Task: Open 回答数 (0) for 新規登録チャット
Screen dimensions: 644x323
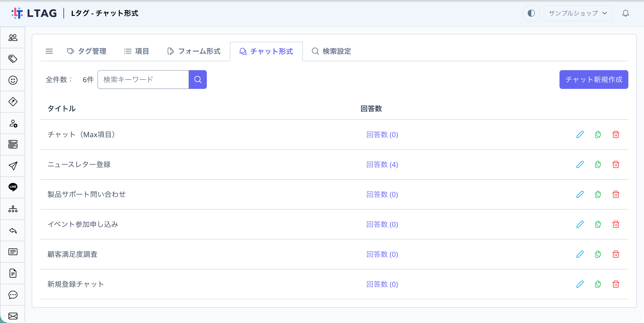Action: click(x=382, y=284)
